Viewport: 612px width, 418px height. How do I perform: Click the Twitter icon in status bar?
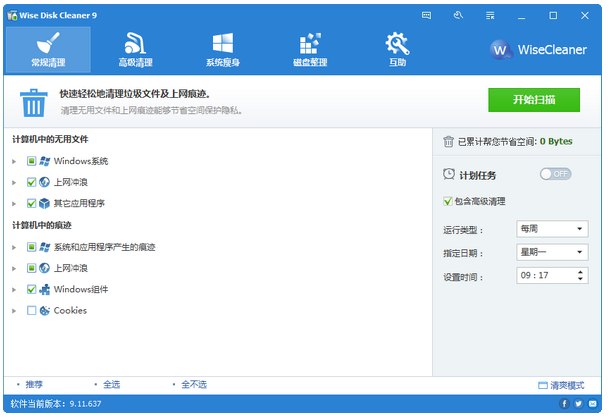(x=578, y=405)
